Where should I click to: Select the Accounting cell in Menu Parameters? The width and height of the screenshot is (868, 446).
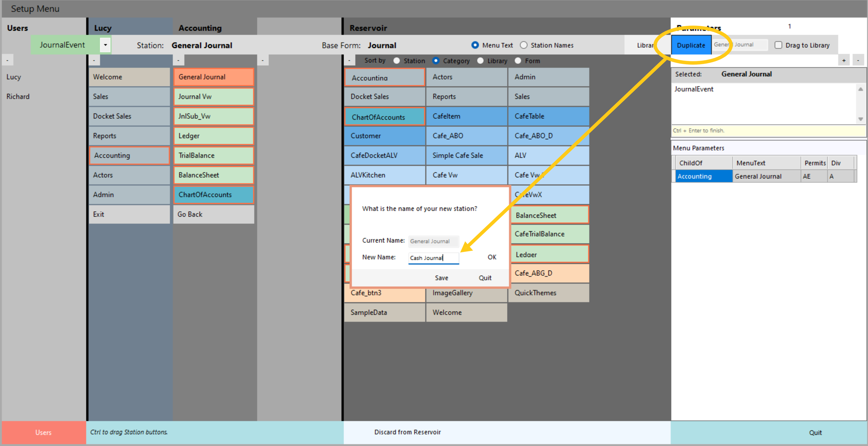click(703, 176)
